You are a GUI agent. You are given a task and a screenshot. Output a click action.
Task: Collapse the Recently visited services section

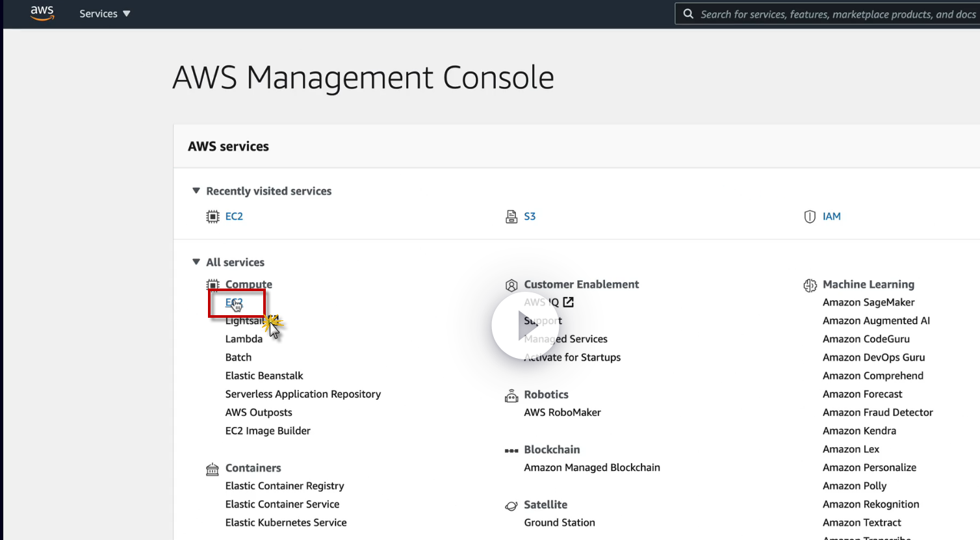pos(196,191)
